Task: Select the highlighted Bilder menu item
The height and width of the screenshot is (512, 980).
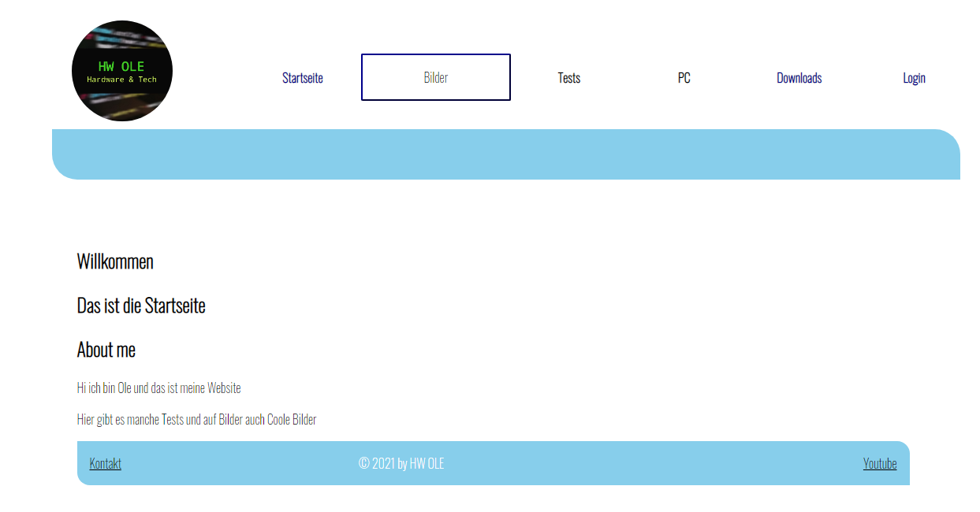Action: click(435, 78)
